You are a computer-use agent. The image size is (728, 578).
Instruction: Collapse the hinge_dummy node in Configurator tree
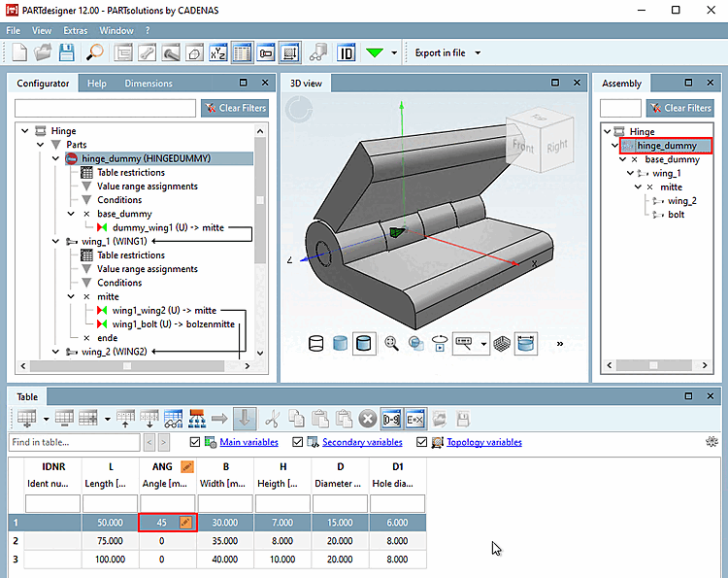tap(55, 158)
